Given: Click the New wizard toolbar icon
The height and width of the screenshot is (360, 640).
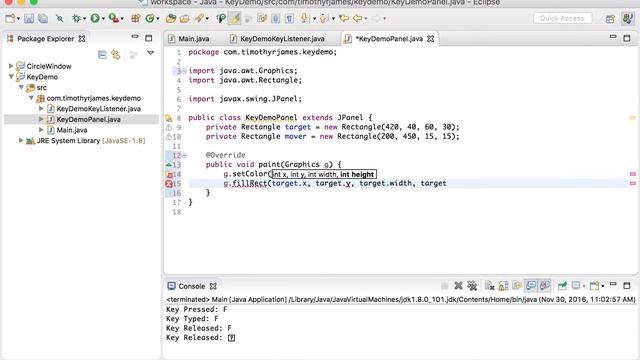Looking at the screenshot, I should [10, 18].
